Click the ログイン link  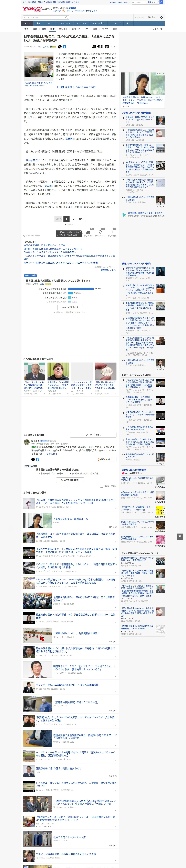click(57, 11)
